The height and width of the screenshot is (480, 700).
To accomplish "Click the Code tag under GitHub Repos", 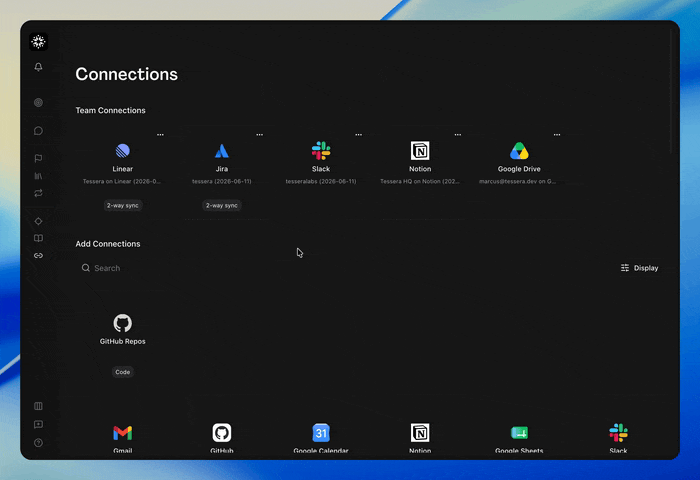I will coord(123,372).
